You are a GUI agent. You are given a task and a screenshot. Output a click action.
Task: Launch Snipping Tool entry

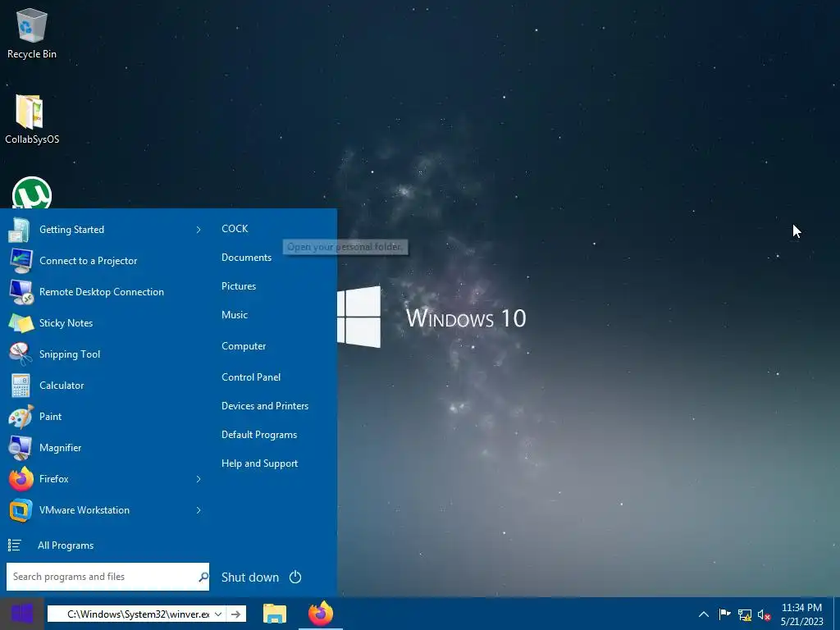(70, 354)
